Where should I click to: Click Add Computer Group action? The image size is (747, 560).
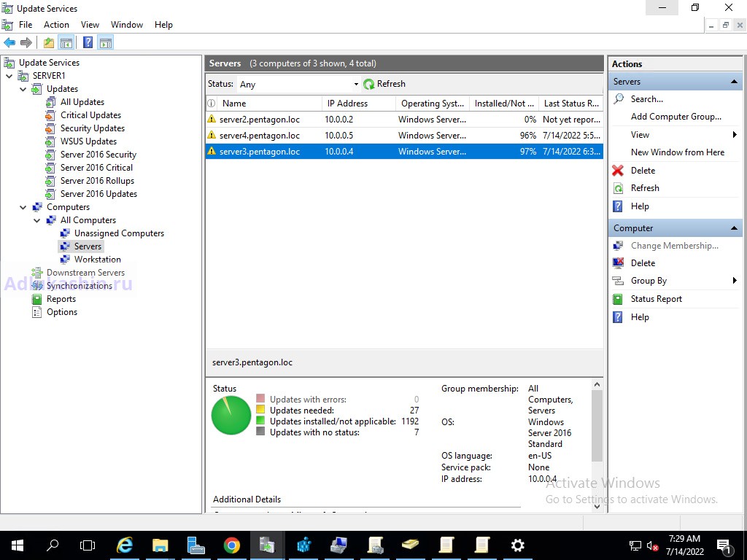676,117
